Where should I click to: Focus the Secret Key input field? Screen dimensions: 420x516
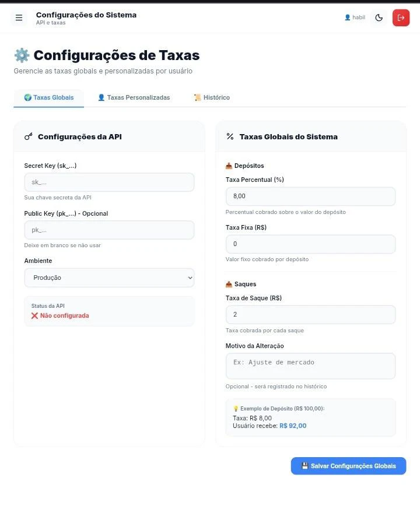tap(109, 182)
